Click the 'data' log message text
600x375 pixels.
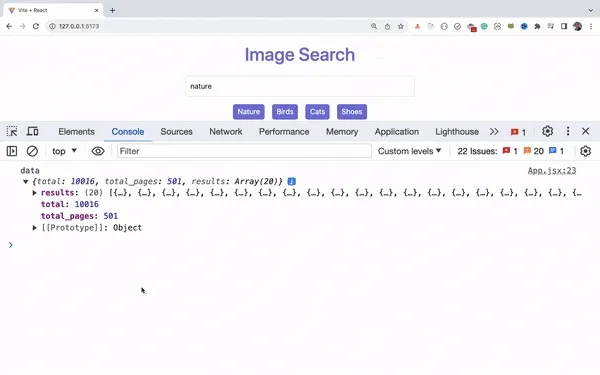click(x=30, y=171)
